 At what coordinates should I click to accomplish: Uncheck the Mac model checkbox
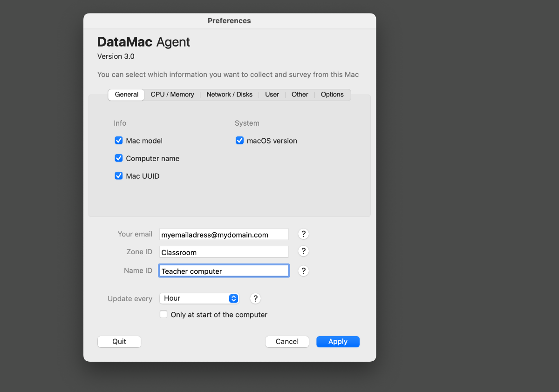coord(119,141)
